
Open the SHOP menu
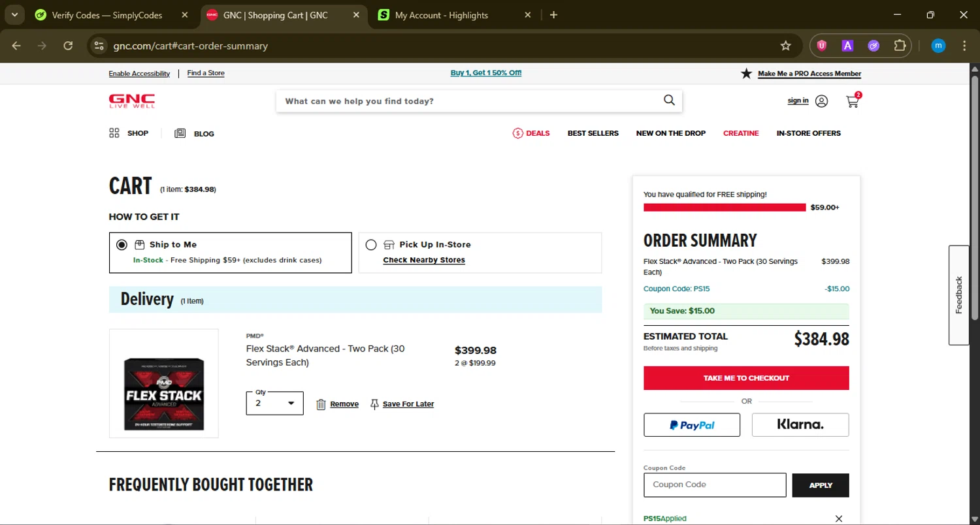(x=129, y=133)
